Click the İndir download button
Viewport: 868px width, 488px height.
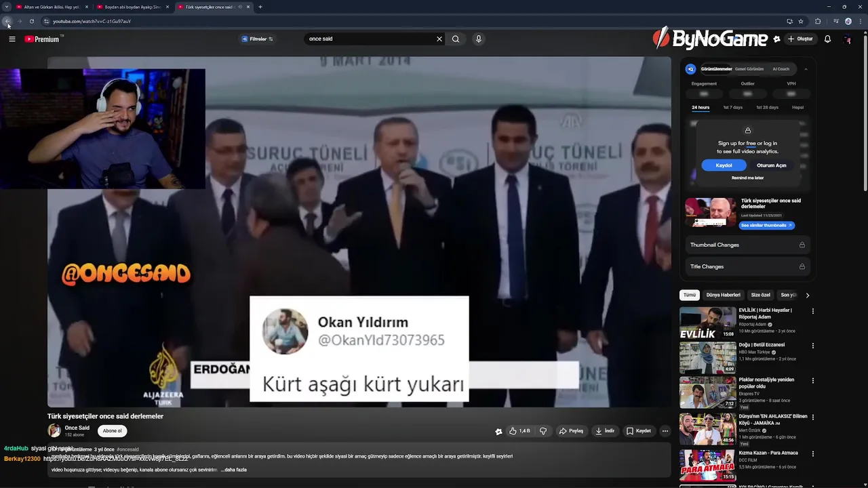(x=605, y=431)
